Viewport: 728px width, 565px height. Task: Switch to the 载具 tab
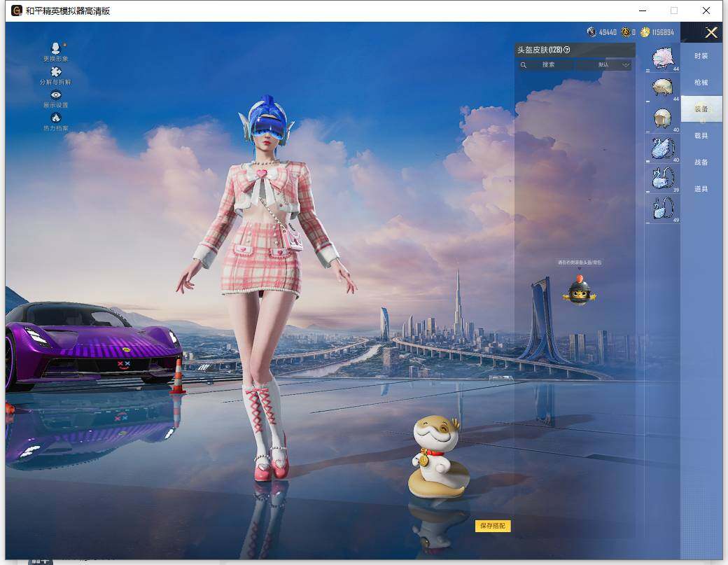[701, 136]
